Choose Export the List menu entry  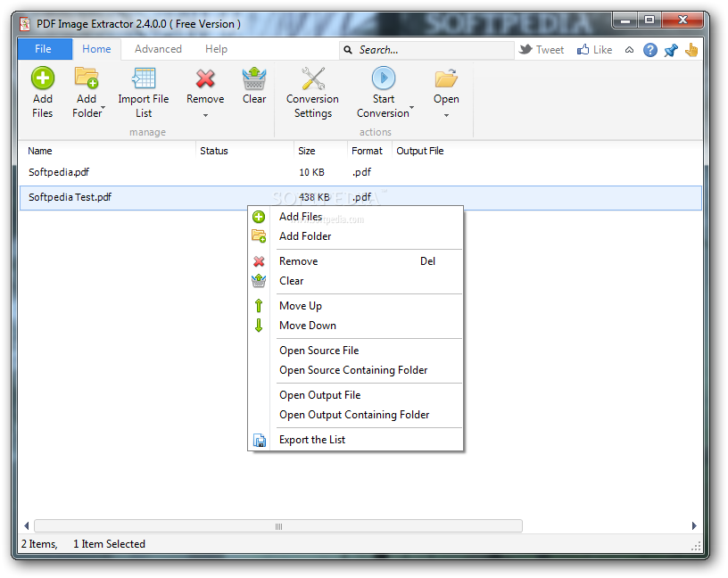tap(356, 440)
